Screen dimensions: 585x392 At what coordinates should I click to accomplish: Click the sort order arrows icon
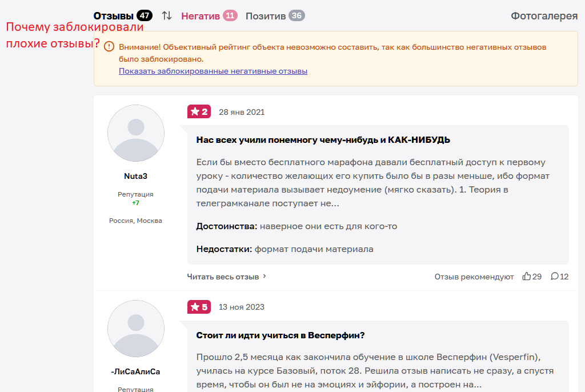pos(166,16)
